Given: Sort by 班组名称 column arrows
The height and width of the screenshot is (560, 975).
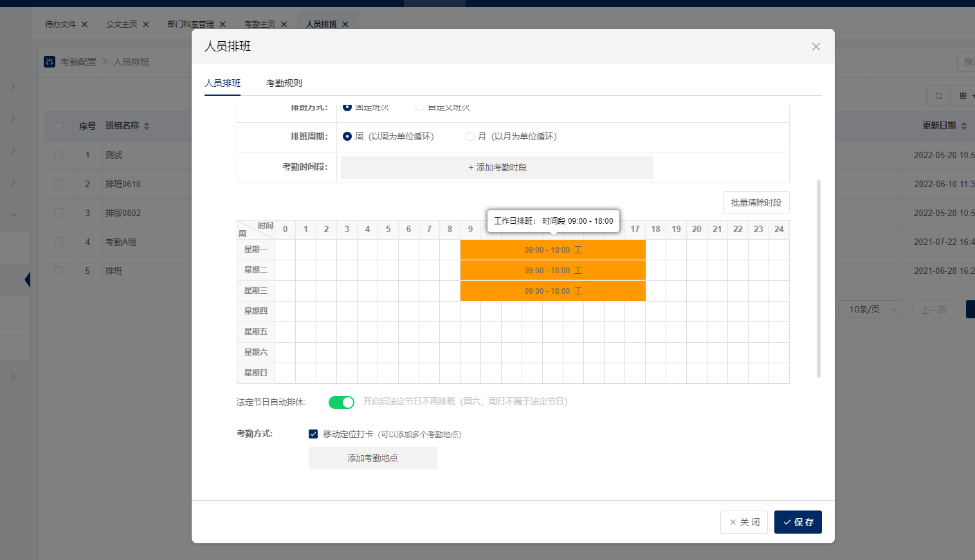Looking at the screenshot, I should tap(147, 126).
